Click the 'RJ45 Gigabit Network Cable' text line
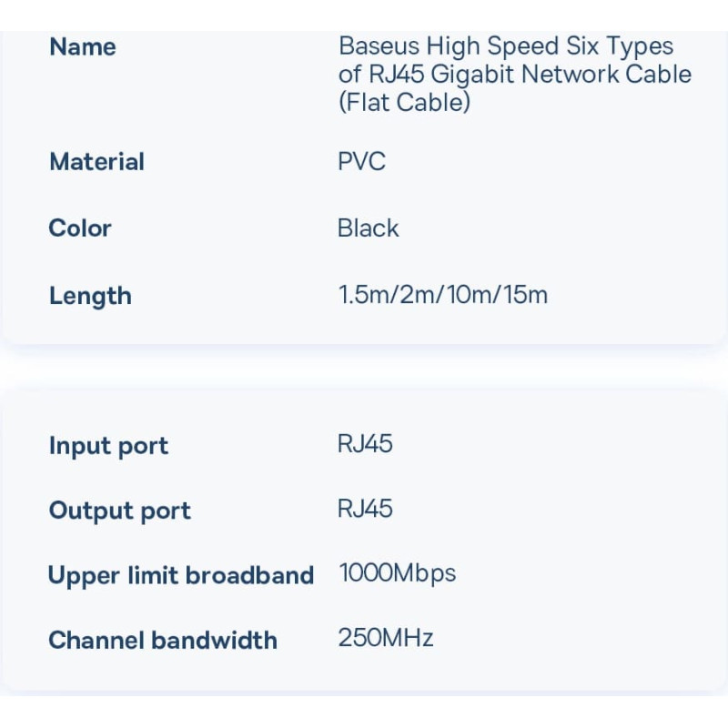Viewport: 728px width, 728px height. pos(514,75)
